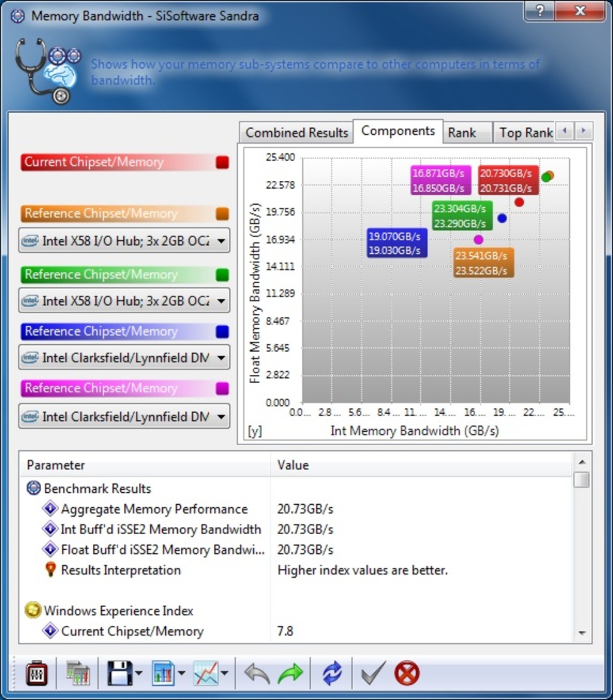Click the blue refresh arrows icon
613x700 pixels.
[x=332, y=673]
